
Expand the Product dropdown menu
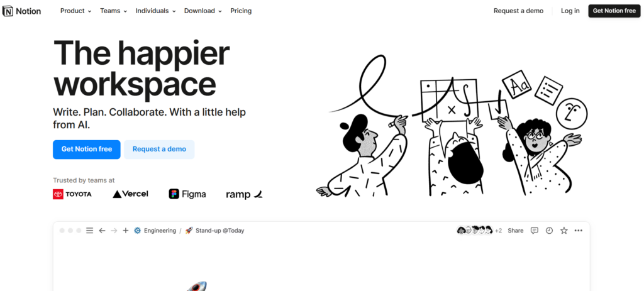(x=75, y=11)
